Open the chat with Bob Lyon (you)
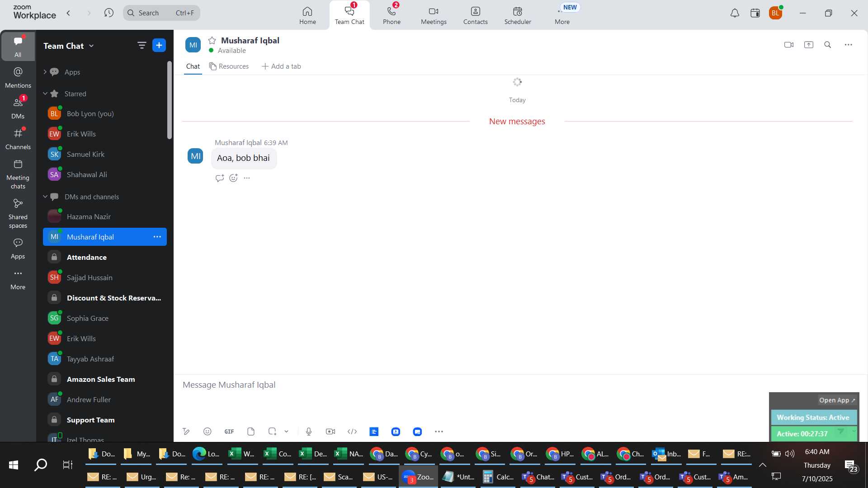 (x=104, y=114)
